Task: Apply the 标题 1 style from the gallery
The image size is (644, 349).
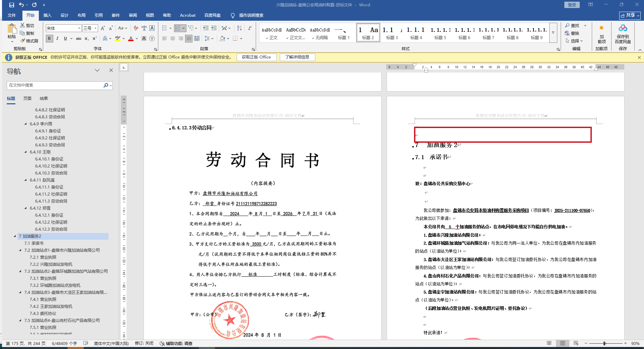Action: tap(344, 33)
